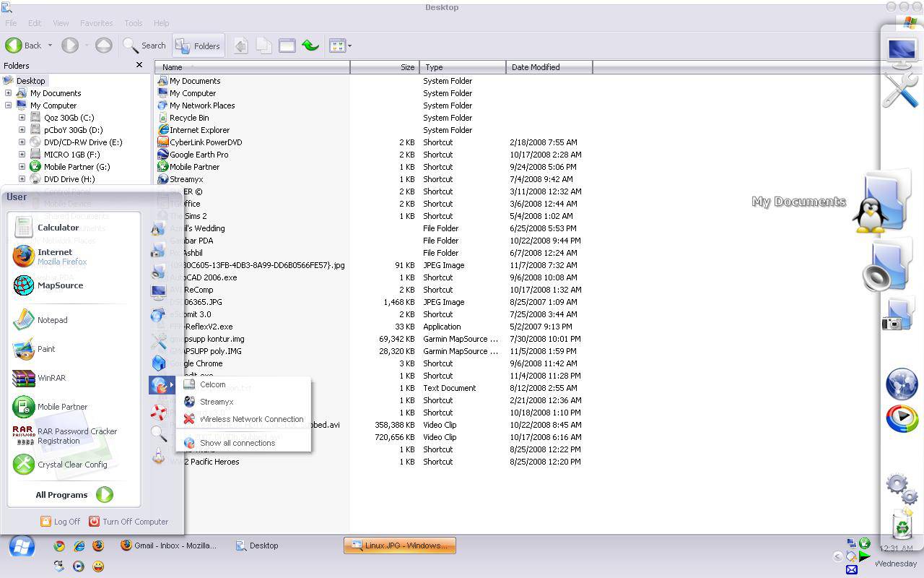Open Paint from the start menu
Image resolution: width=924 pixels, height=578 pixels.
(34, 349)
